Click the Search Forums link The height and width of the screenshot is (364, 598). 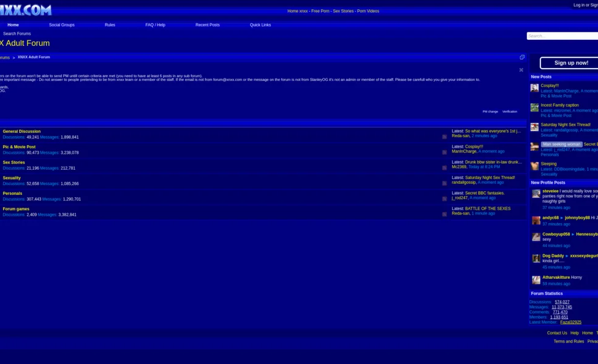[x=17, y=34]
